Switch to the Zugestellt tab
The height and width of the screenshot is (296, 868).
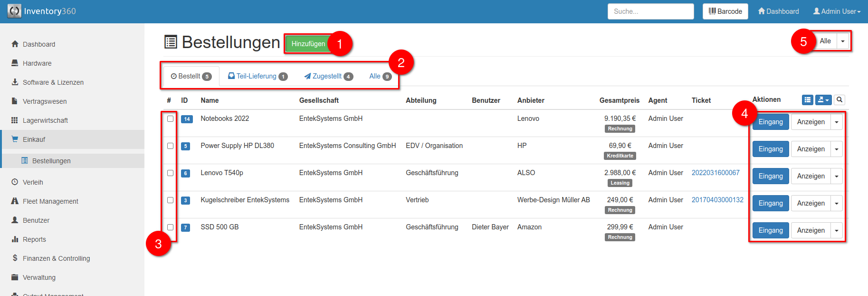328,76
